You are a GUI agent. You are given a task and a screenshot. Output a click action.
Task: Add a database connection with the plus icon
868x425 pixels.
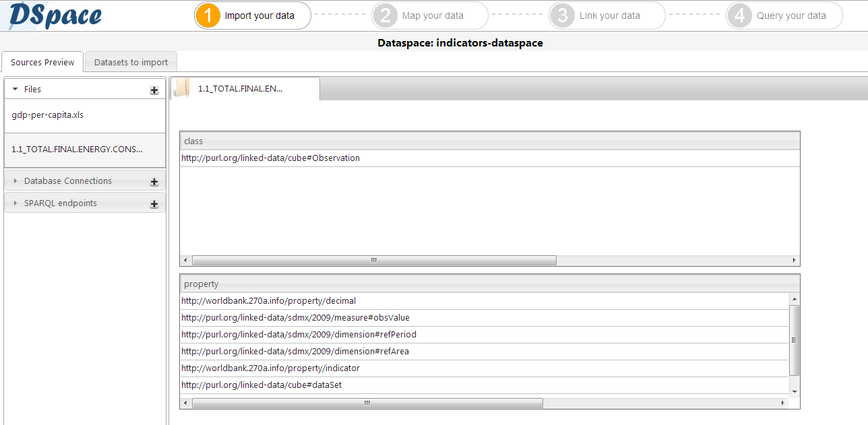point(154,181)
